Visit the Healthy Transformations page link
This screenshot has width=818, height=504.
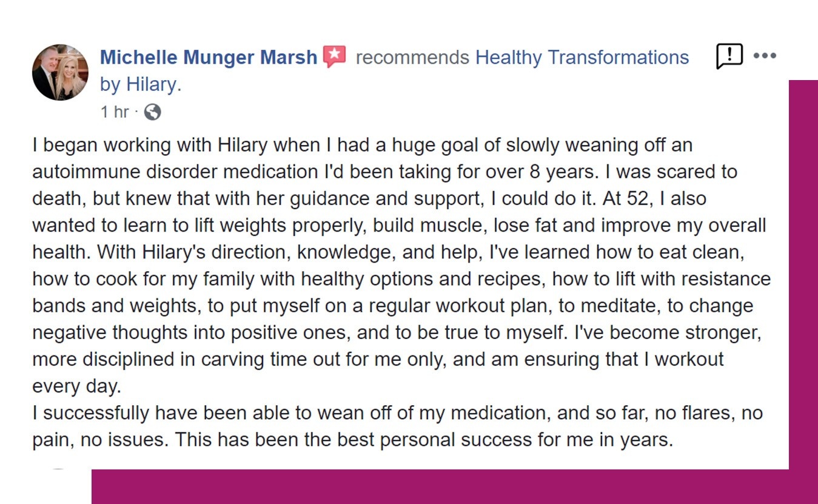click(x=582, y=58)
